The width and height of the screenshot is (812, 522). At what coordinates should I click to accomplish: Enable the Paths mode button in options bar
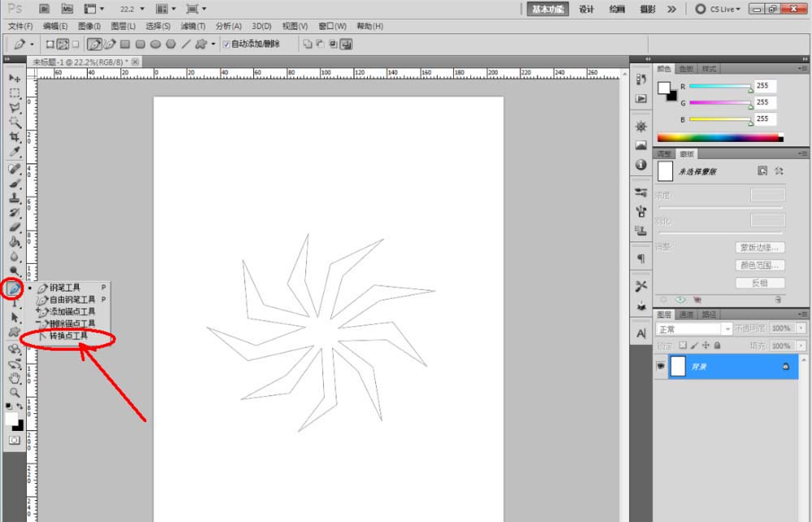coord(63,44)
